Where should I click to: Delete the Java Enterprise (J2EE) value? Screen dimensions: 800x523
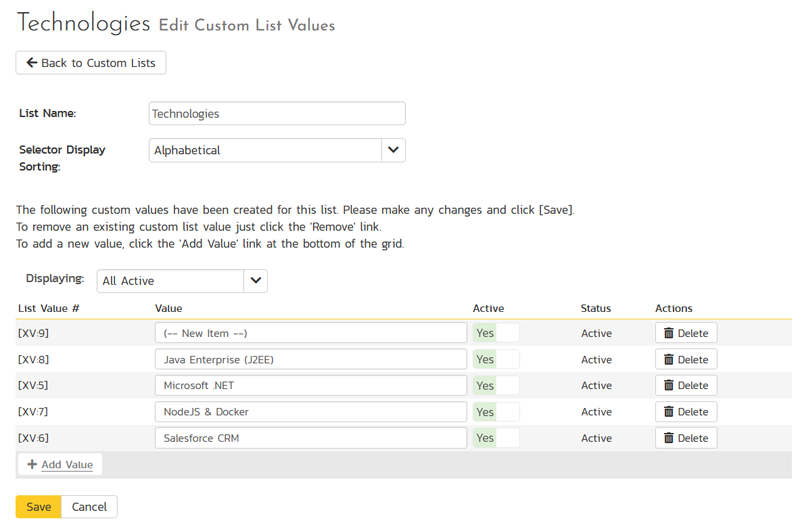[x=686, y=359]
